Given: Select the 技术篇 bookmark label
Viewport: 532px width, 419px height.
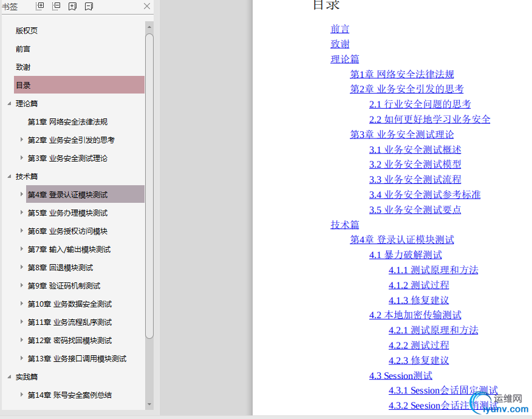Looking at the screenshot, I should (x=27, y=177).
